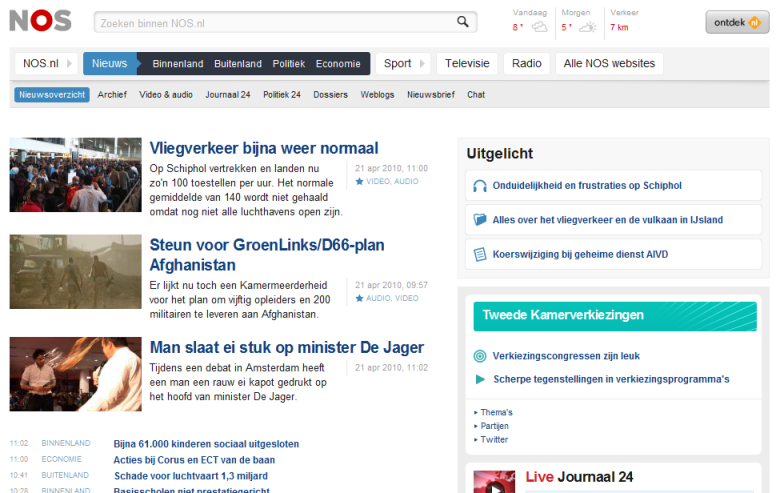Viewport: 776px width, 493px height.
Task: Click the target icon beside Verkiezingscongressen
Action: pyautogui.click(x=480, y=356)
